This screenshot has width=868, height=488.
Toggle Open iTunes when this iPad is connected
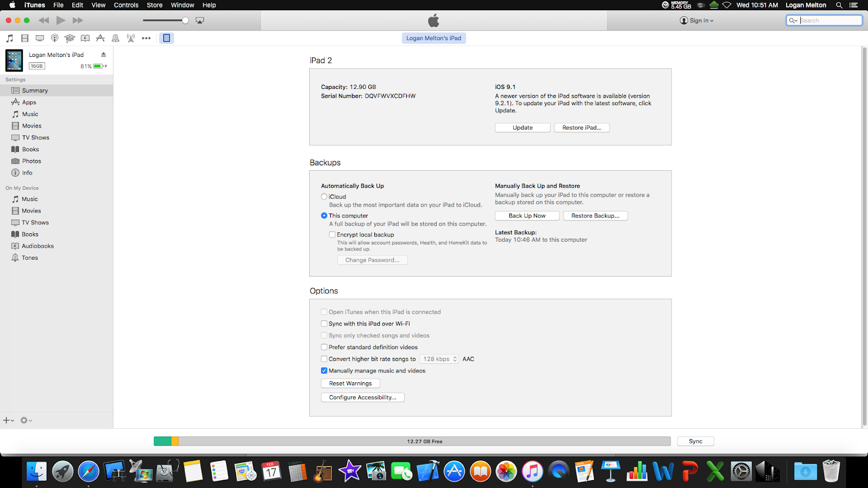[x=324, y=312]
